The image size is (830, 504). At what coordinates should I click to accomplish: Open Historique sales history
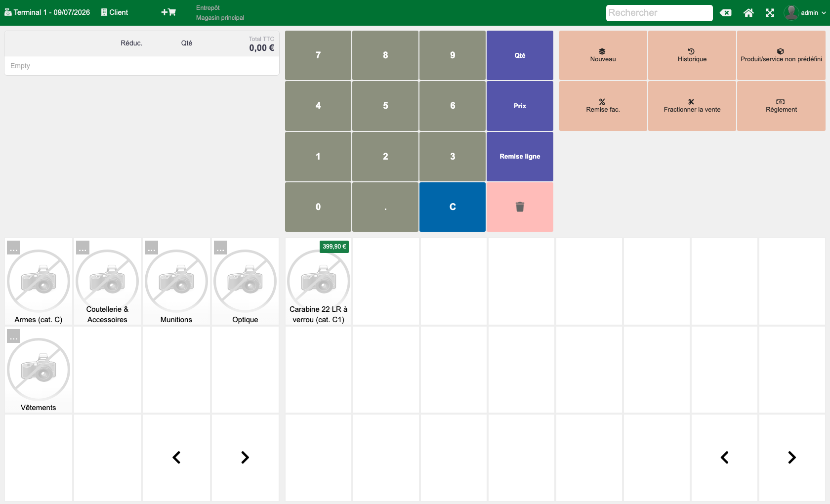[x=692, y=55]
